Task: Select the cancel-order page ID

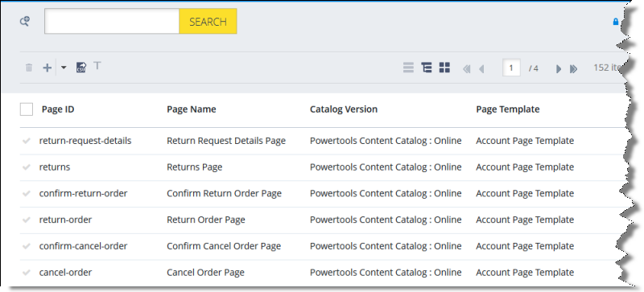Action: tap(65, 272)
